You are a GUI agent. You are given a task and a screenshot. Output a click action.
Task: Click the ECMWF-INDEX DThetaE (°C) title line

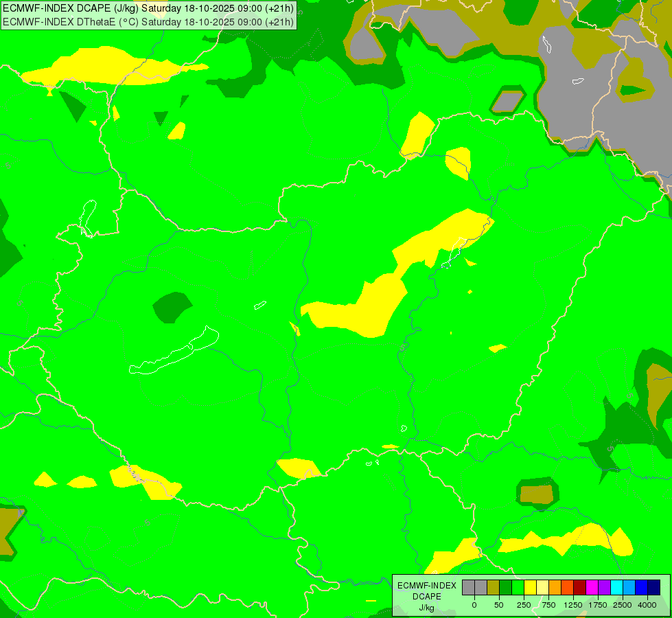[148, 22]
